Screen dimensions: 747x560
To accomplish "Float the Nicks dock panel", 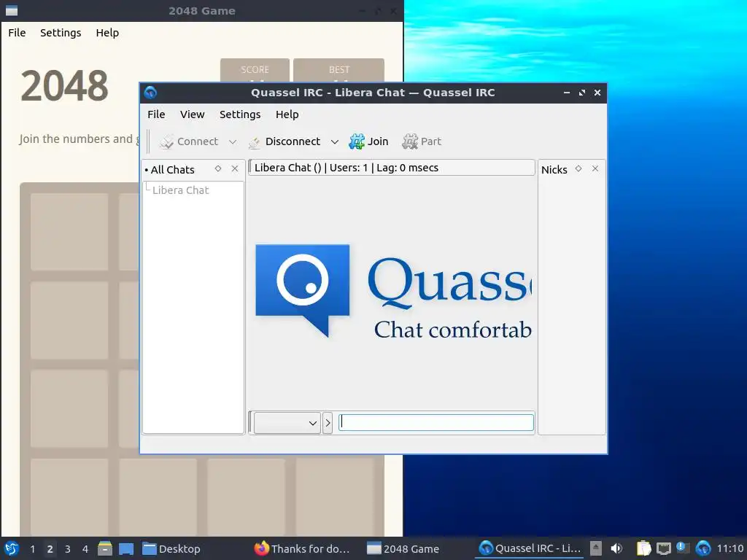I will click(578, 168).
